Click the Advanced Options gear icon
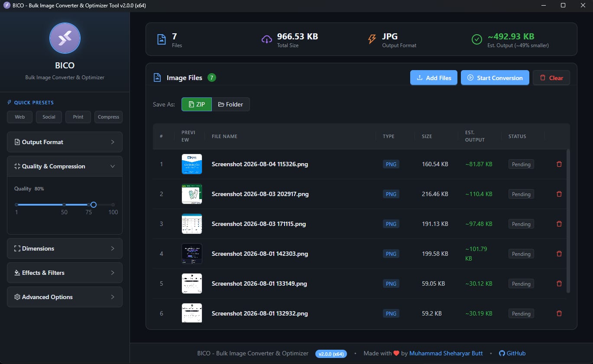593x364 pixels. click(x=17, y=297)
